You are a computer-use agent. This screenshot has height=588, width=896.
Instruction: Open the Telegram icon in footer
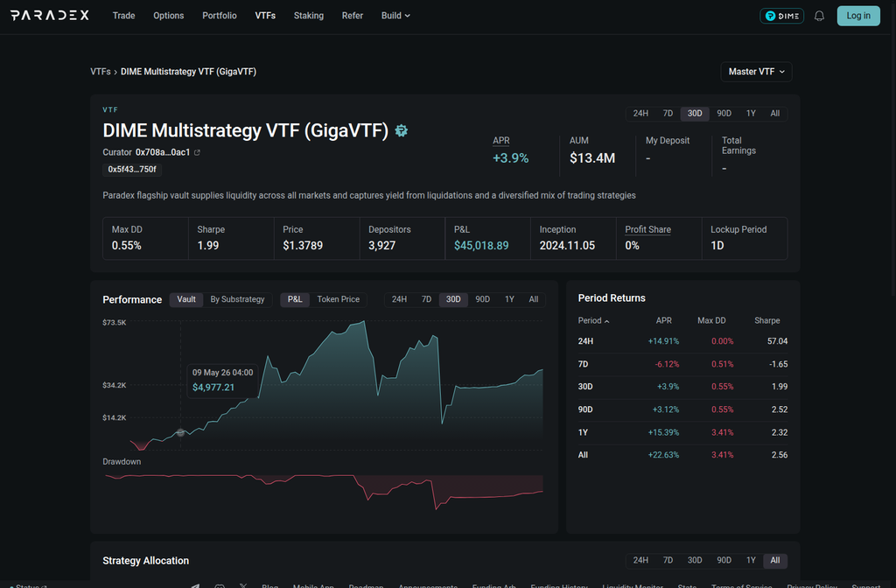195,585
